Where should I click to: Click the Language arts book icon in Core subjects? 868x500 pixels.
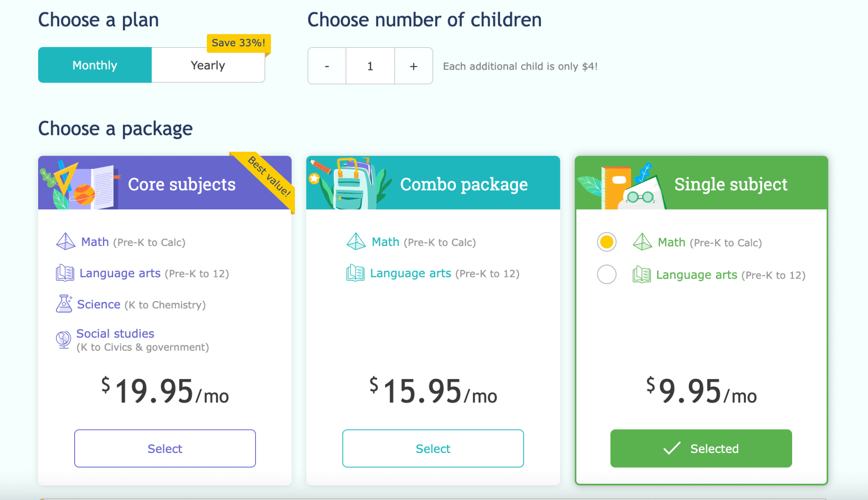(64, 273)
